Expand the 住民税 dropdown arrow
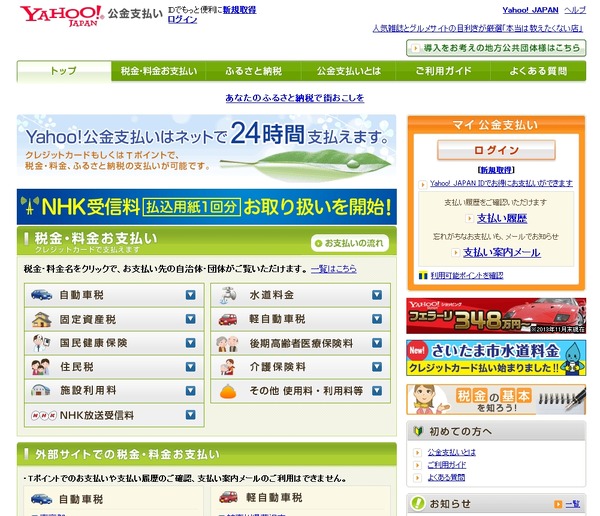 pos(191,367)
